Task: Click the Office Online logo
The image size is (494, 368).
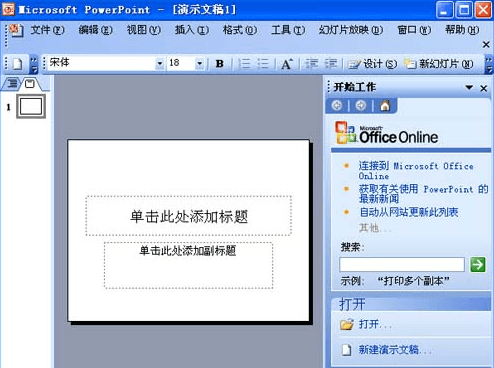Action: (x=387, y=133)
